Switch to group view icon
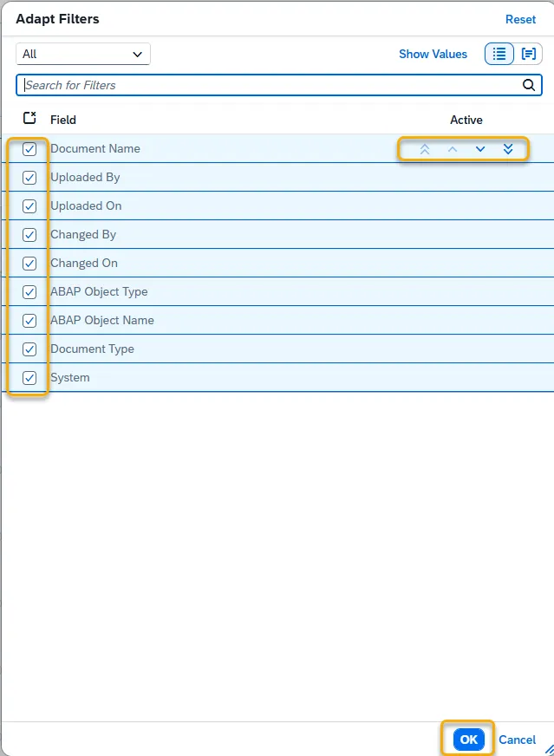 (x=529, y=54)
